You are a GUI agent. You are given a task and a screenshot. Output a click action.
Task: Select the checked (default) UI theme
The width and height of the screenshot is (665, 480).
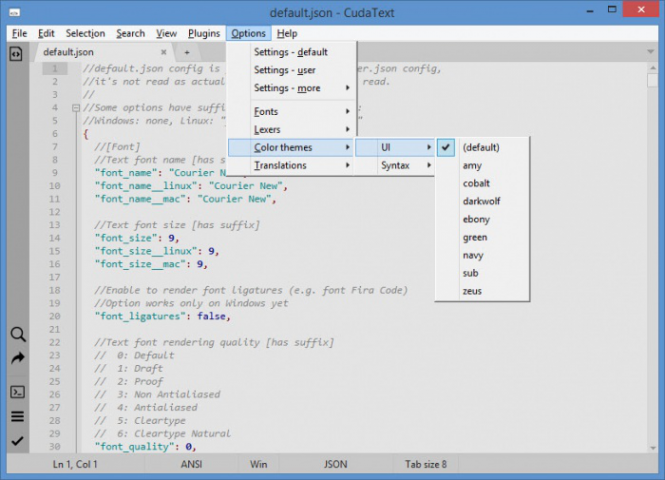(483, 148)
